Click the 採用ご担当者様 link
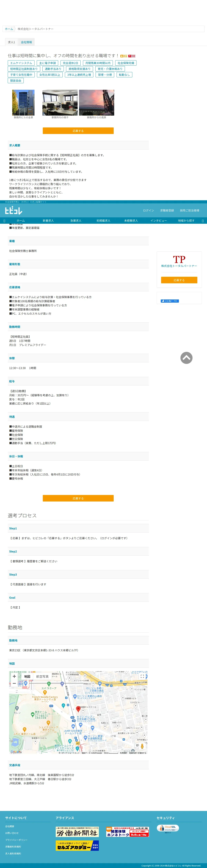The width and height of the screenshot is (207, 868). pos(189,210)
